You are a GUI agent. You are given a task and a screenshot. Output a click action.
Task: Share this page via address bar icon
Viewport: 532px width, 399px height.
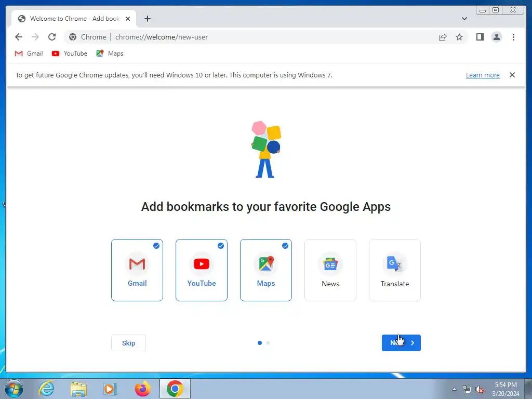pos(443,37)
